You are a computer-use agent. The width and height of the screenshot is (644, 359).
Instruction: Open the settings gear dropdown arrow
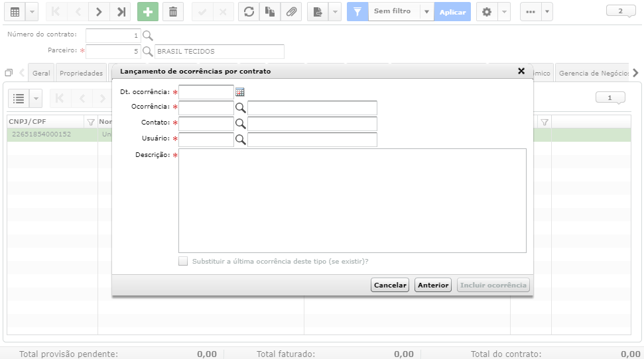(x=504, y=12)
